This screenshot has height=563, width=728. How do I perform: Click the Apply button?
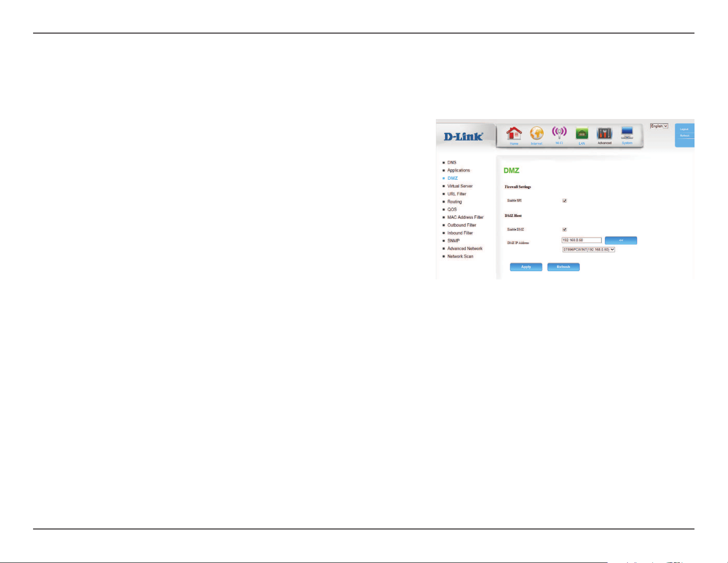[526, 267]
